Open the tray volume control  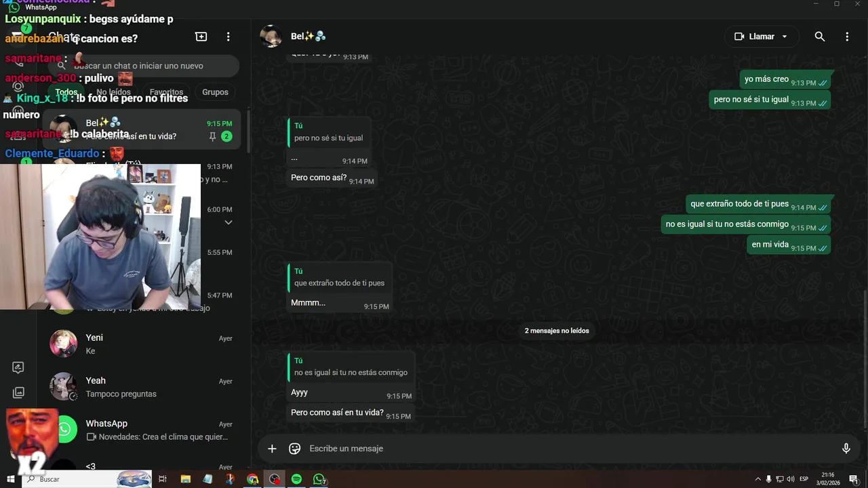(x=791, y=479)
